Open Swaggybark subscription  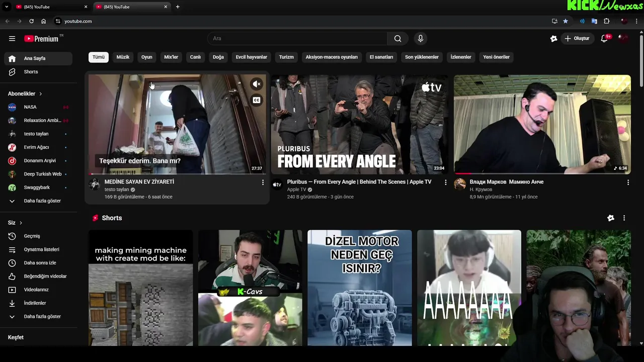pyautogui.click(x=38, y=188)
